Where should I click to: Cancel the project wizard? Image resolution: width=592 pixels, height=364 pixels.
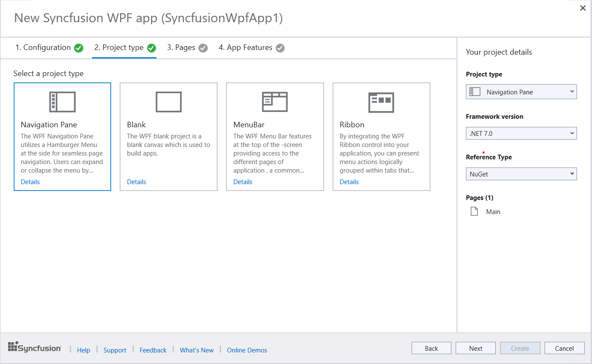(564, 348)
